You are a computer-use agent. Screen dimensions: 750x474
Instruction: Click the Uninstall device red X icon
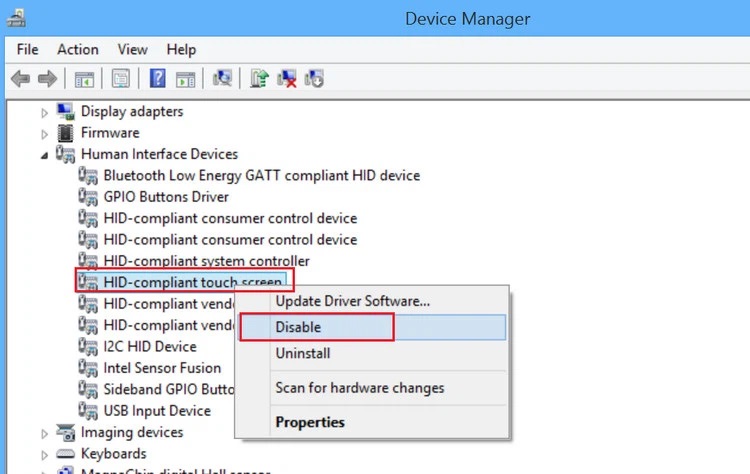287,78
